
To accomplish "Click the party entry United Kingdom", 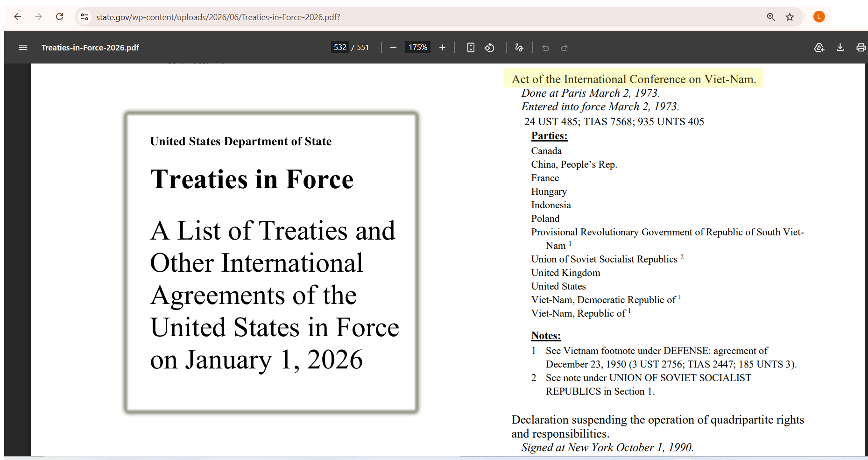I will click(x=565, y=273).
